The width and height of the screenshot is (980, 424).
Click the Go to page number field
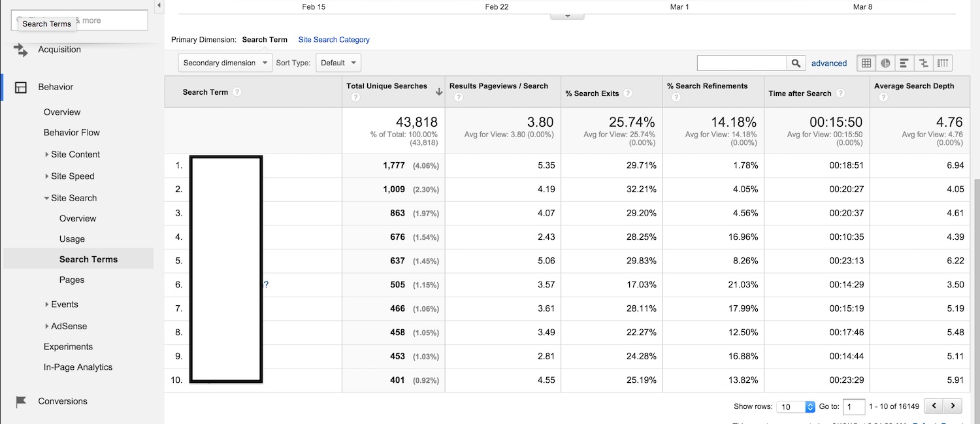[854, 406]
